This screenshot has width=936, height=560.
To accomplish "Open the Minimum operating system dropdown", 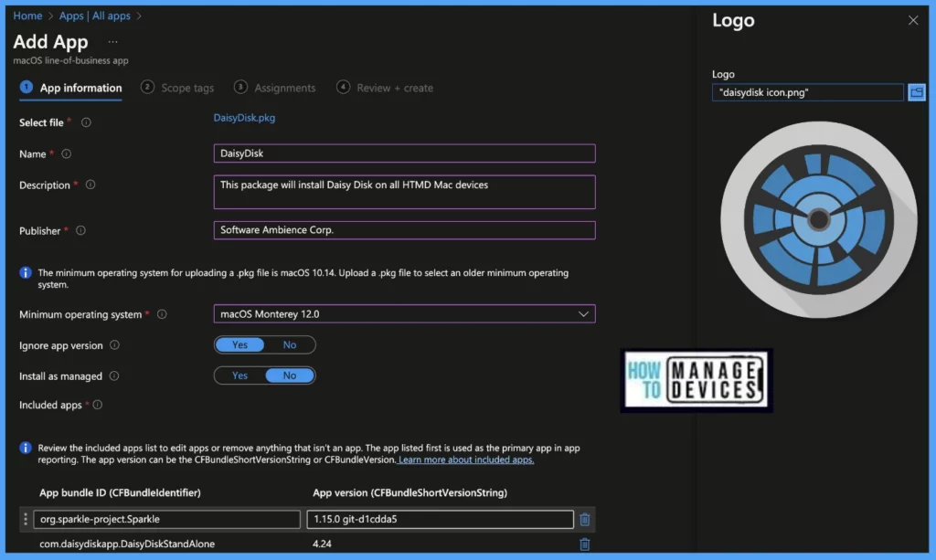I will point(404,314).
